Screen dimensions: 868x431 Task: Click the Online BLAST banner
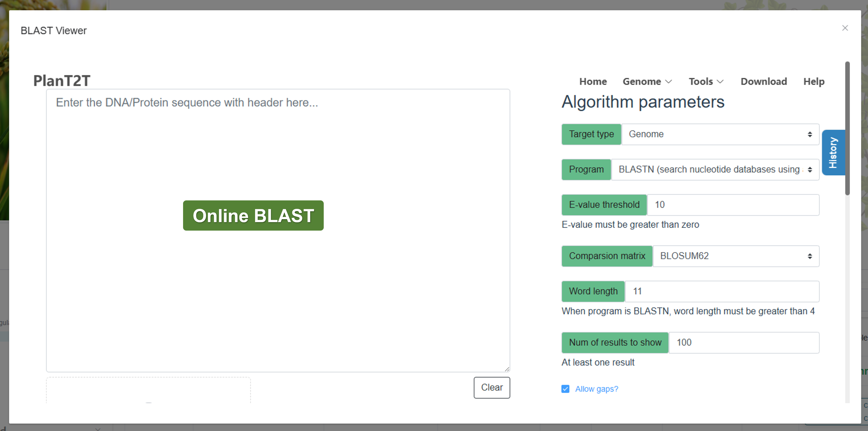tap(253, 216)
